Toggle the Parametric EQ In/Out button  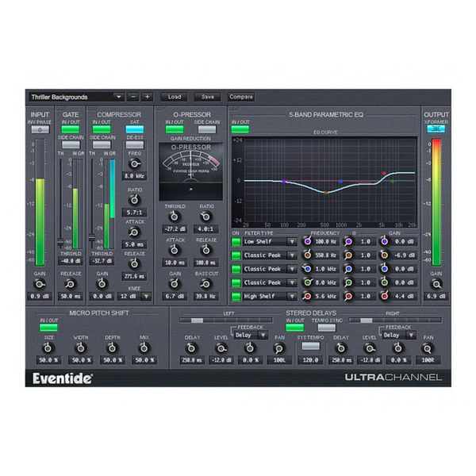(240, 129)
